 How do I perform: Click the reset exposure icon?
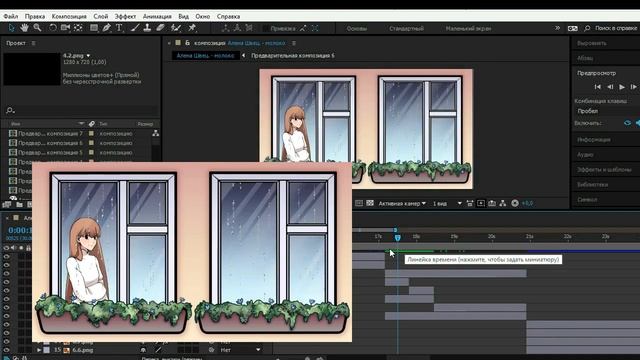point(515,203)
